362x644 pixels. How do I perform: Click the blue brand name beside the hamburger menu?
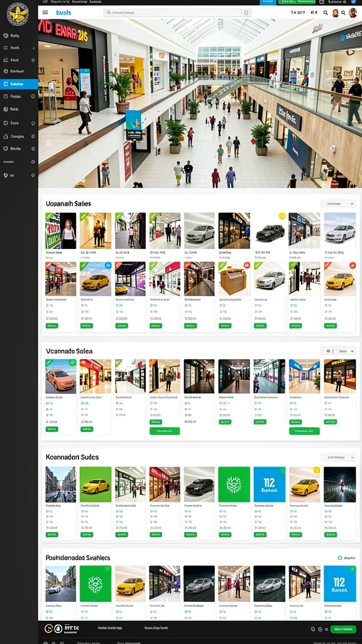[x=63, y=13]
